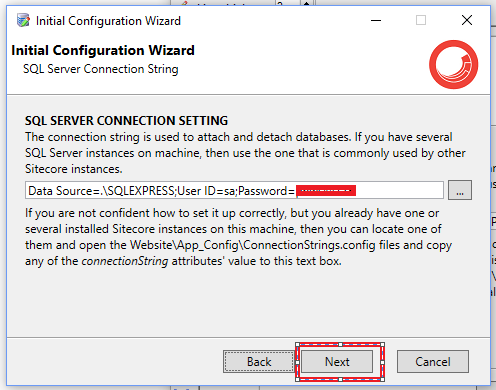The height and width of the screenshot is (390, 496).
Task: Go back with the Back button
Action: [259, 361]
